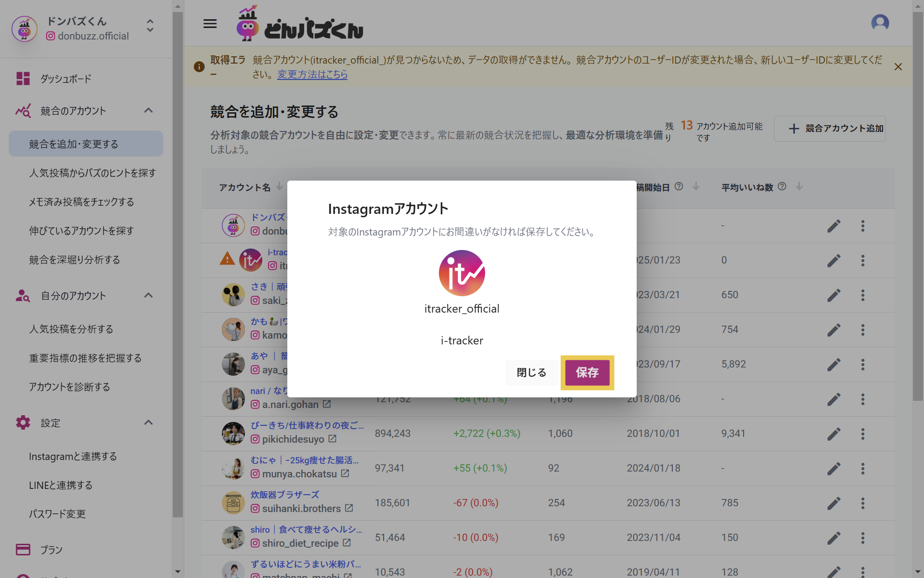Close the error banner with X
The height and width of the screenshot is (578, 924).
[898, 67]
